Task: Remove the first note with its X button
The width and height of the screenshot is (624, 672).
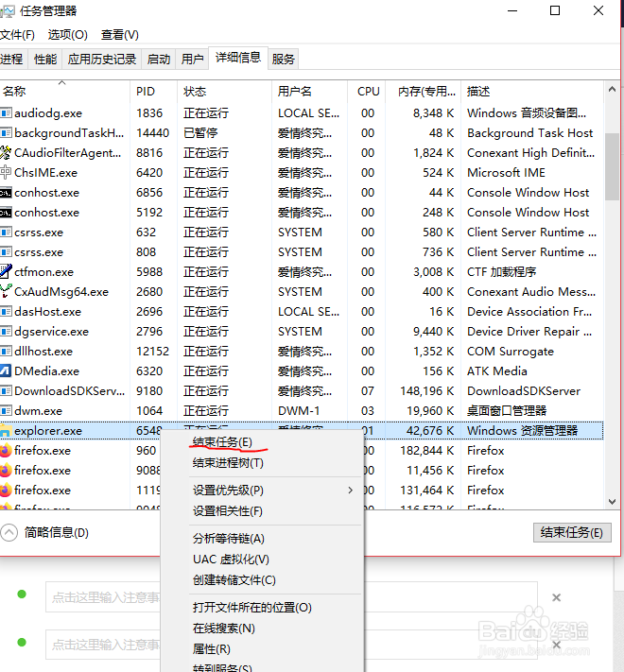Action: [x=556, y=597]
